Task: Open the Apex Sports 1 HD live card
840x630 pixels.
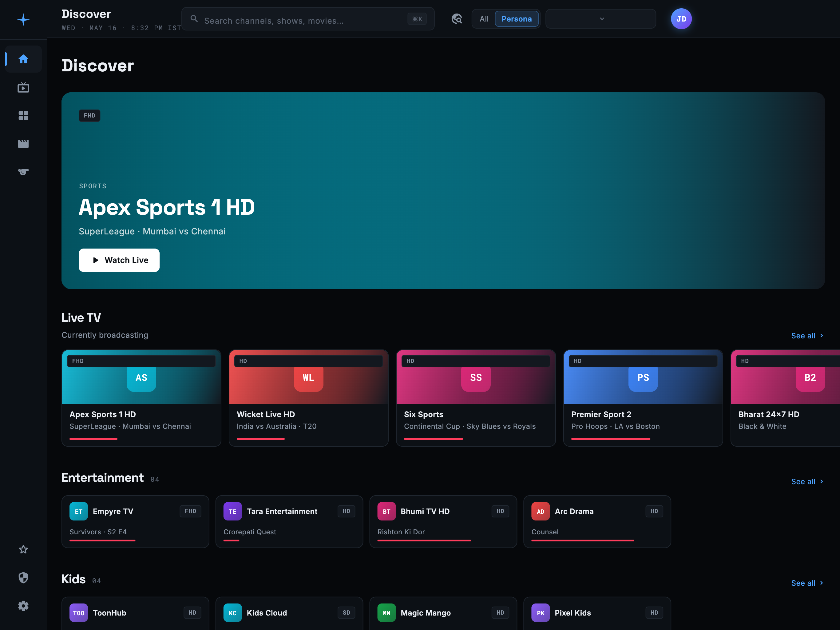Action: 141,398
